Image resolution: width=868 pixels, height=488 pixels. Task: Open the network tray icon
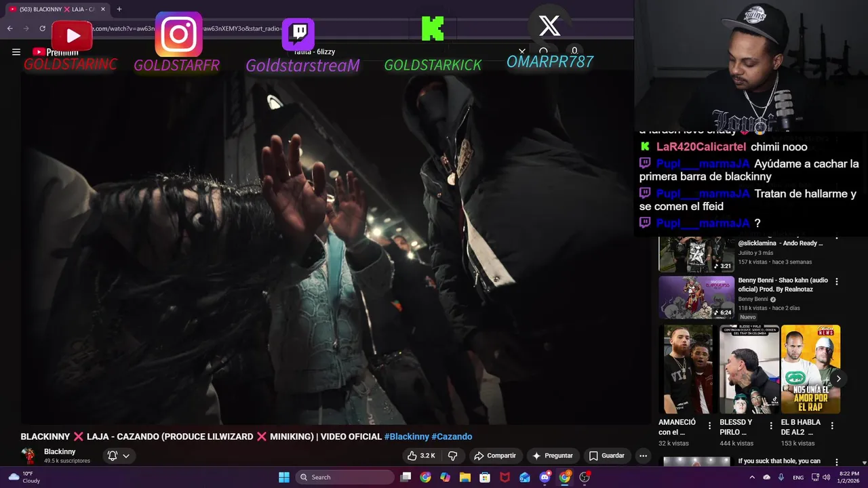coord(814,477)
